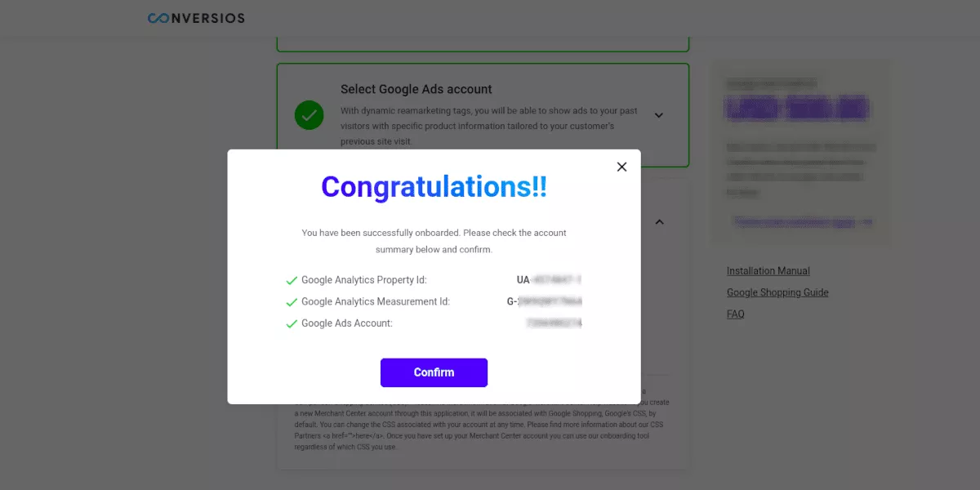Open the Google Shopping Guide link
Viewport: 980px width, 490px height.
(777, 292)
